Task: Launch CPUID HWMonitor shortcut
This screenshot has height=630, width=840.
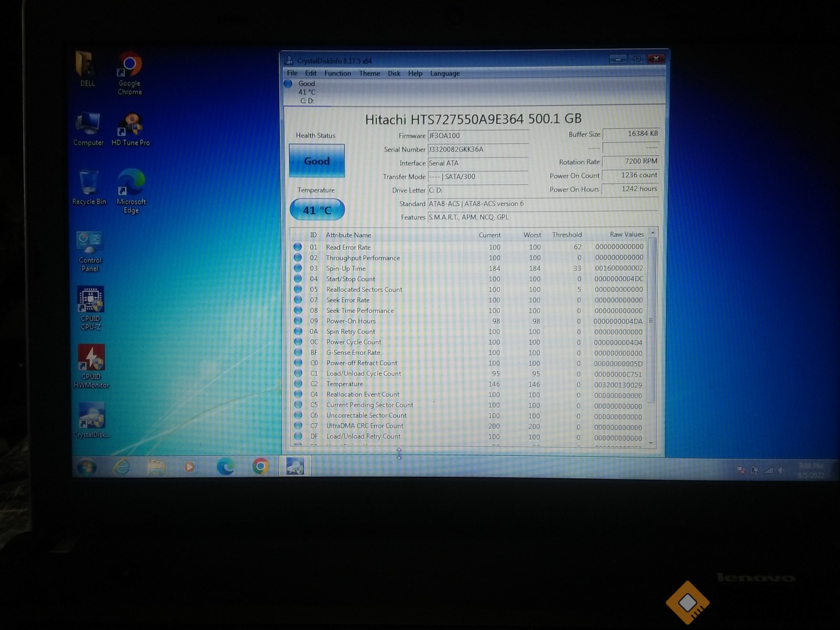Action: tap(91, 366)
